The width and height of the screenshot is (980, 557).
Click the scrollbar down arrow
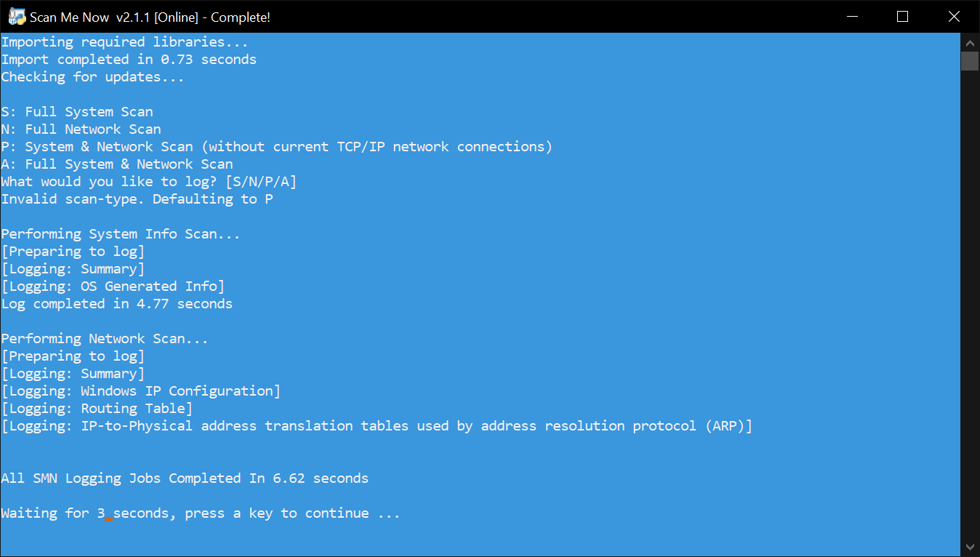point(970,547)
